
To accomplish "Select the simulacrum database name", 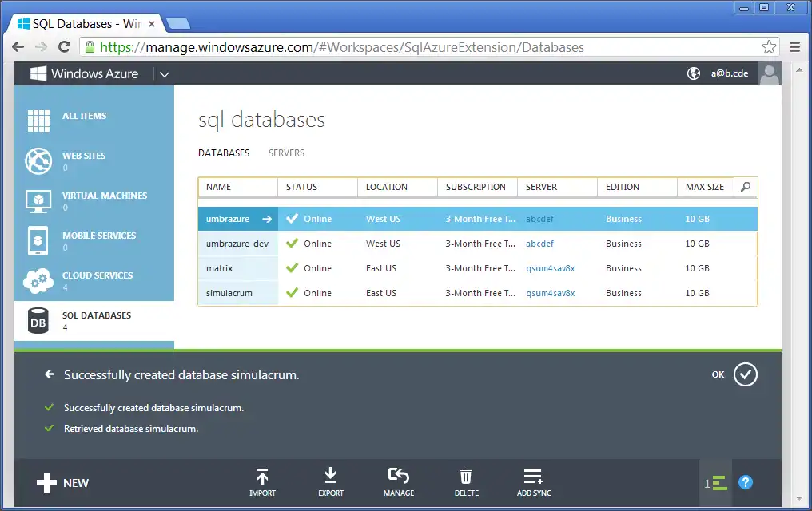I will click(229, 293).
